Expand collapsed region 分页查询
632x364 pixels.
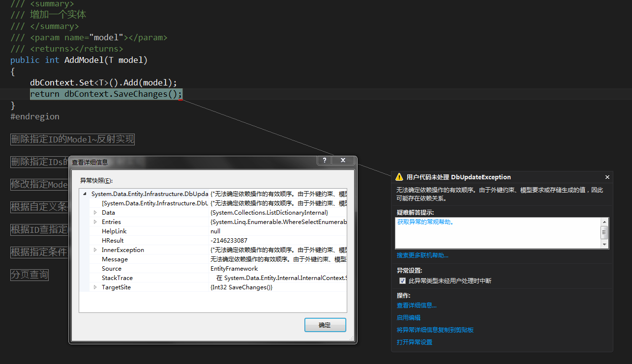30,275
